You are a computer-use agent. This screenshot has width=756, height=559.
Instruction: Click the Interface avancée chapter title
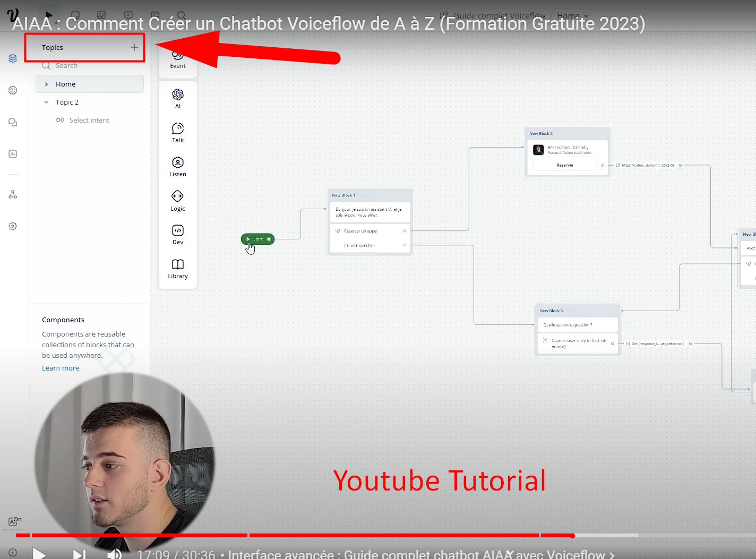(x=417, y=554)
